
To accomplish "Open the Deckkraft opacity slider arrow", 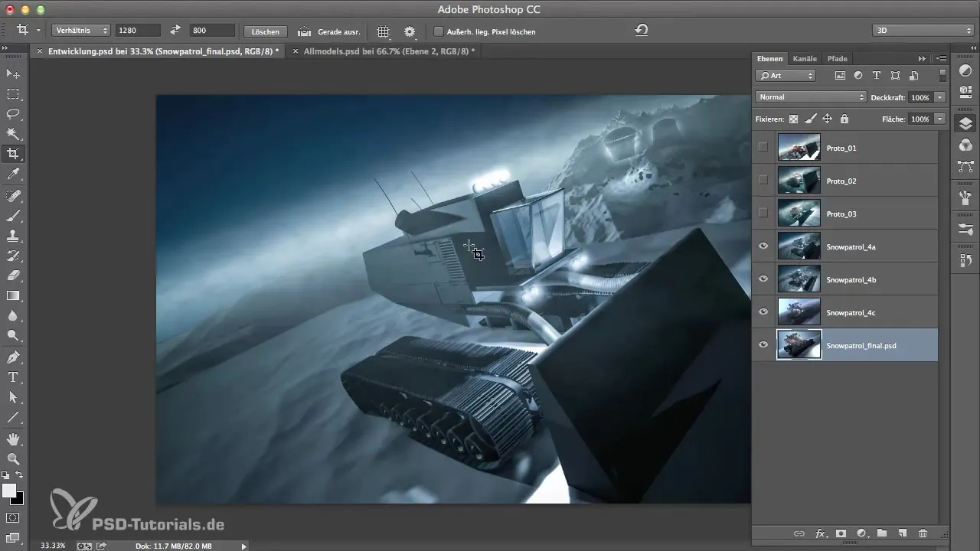I will (x=939, y=97).
